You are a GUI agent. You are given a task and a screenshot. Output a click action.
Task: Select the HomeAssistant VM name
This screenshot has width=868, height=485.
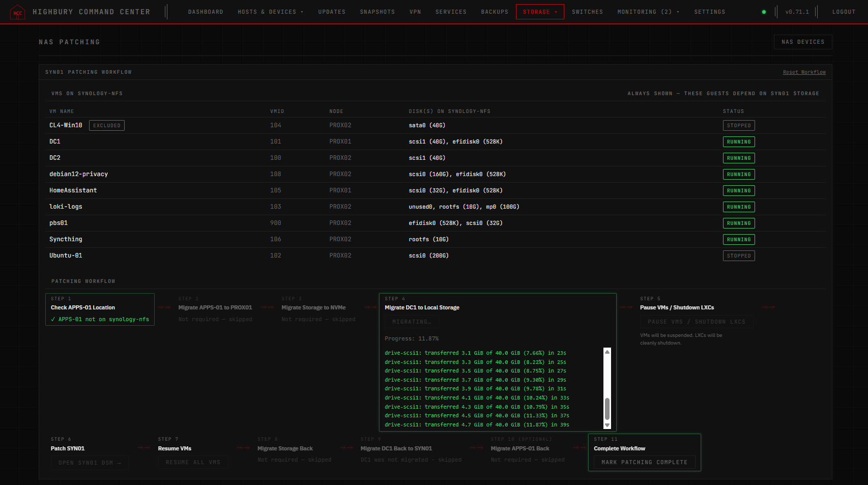tap(73, 190)
